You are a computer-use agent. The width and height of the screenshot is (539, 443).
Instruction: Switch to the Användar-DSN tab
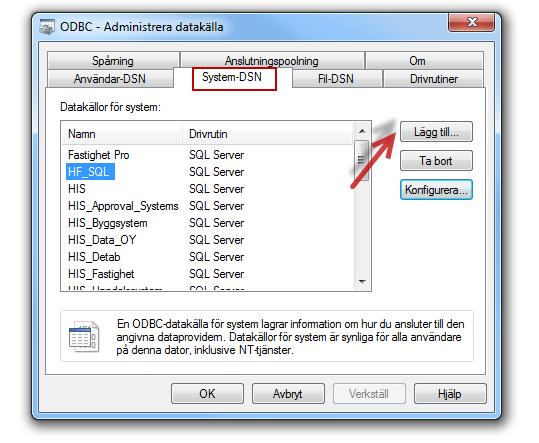point(110,79)
